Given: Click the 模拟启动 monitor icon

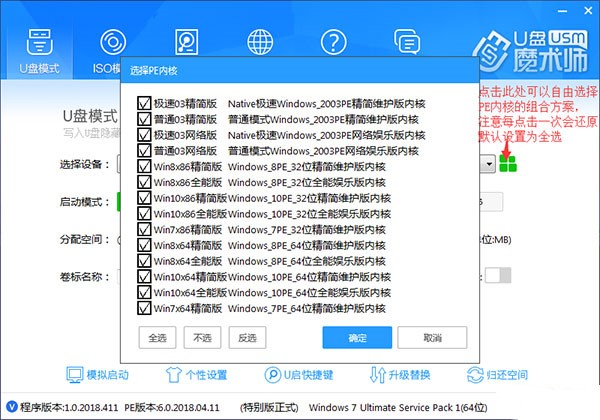Looking at the screenshot, I should pyautogui.click(x=74, y=375).
